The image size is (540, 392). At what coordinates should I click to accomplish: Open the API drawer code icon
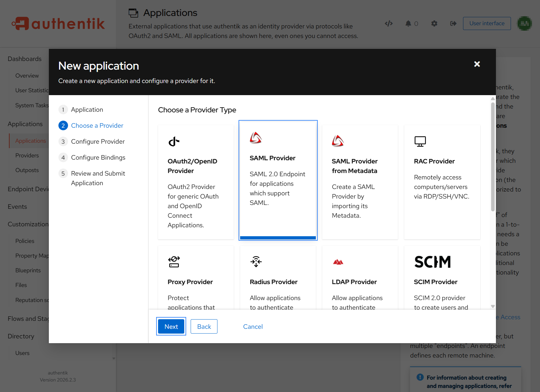[x=389, y=23]
